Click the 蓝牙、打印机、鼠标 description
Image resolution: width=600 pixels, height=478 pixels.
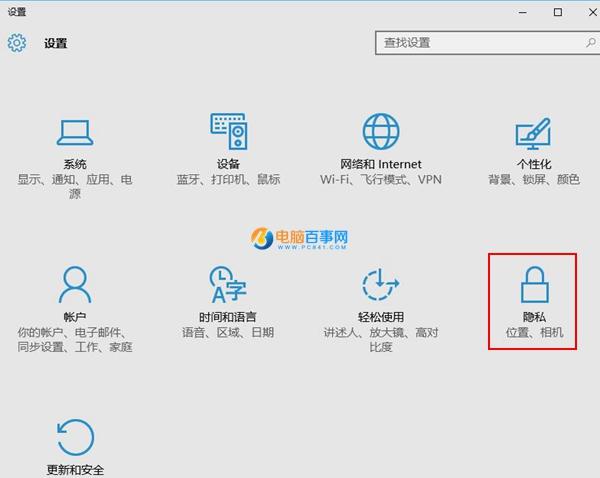point(228,179)
